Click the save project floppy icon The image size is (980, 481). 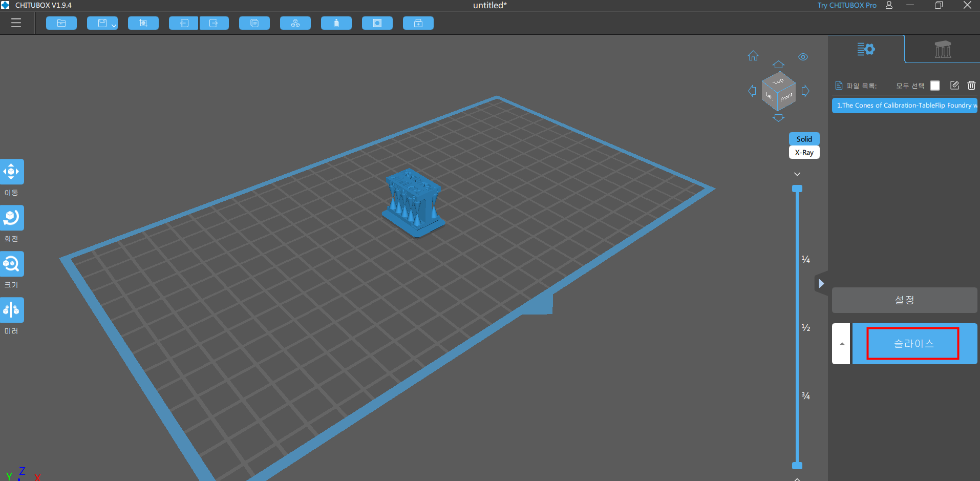pos(102,23)
